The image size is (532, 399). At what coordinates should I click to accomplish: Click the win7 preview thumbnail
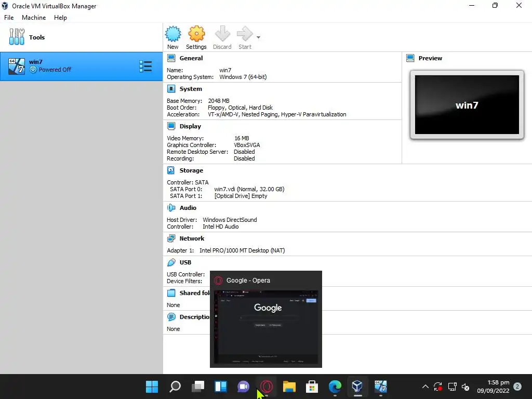[467, 105]
